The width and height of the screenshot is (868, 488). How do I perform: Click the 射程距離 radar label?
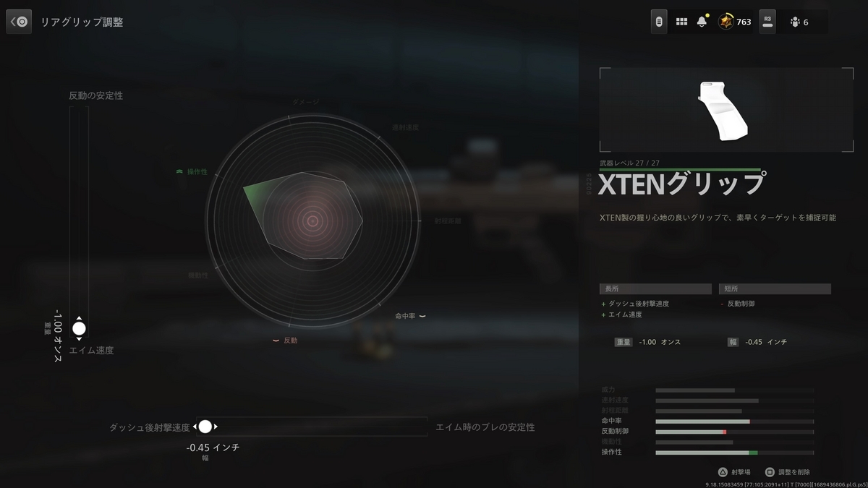[448, 221]
